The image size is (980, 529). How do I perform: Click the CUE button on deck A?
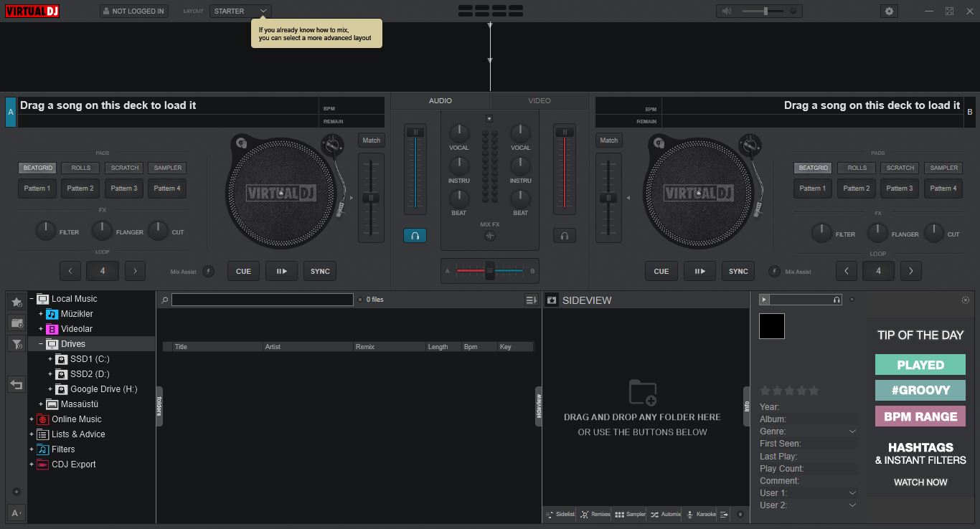coord(244,271)
